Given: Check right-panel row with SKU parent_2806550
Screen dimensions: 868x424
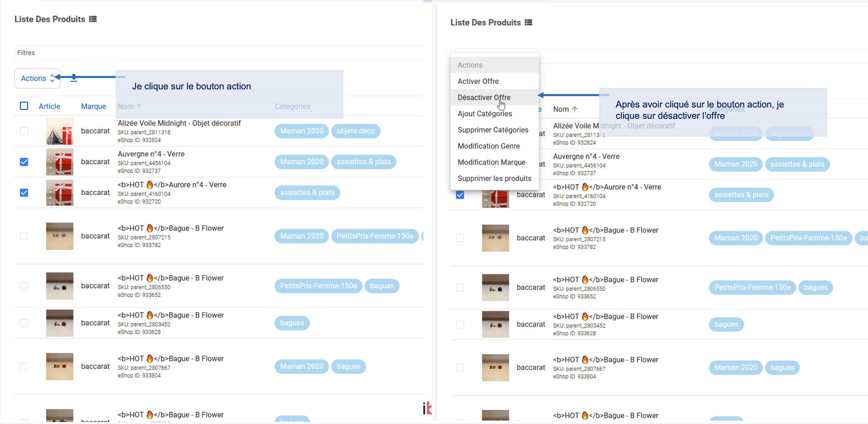Looking at the screenshot, I should 460,287.
